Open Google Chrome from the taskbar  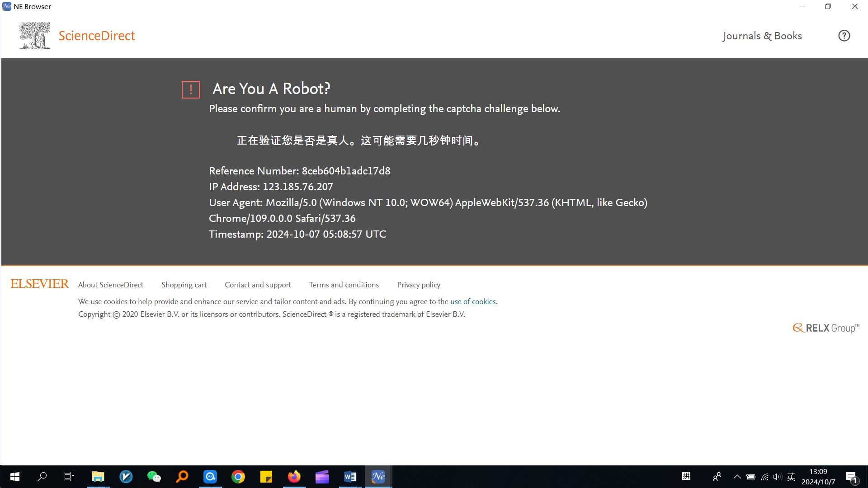(238, 477)
